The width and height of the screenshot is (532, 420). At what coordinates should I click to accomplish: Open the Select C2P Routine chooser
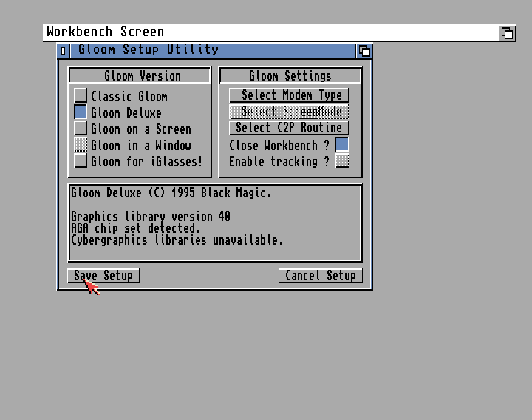[x=289, y=128]
